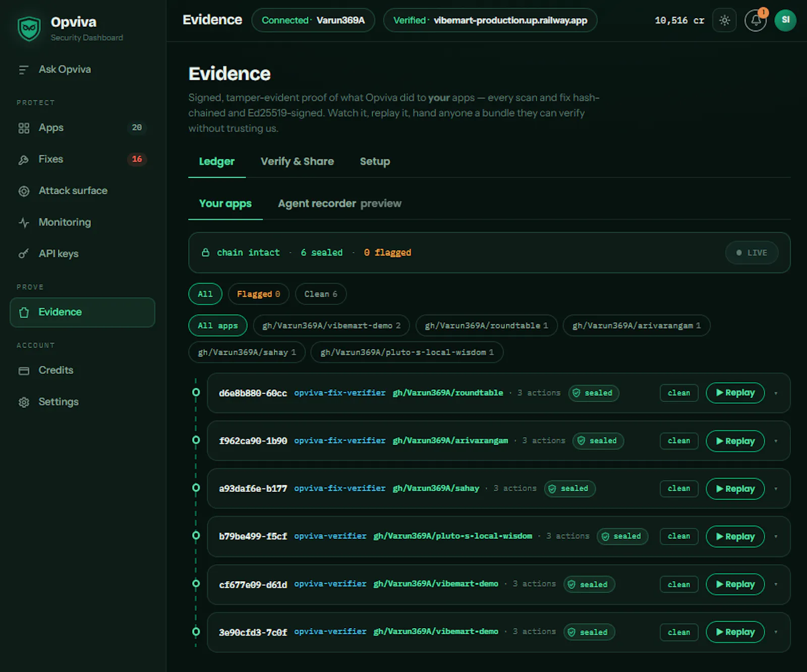Screen dimensions: 807x672
Task: Click the chain intact lock icon
Action: click(x=205, y=252)
